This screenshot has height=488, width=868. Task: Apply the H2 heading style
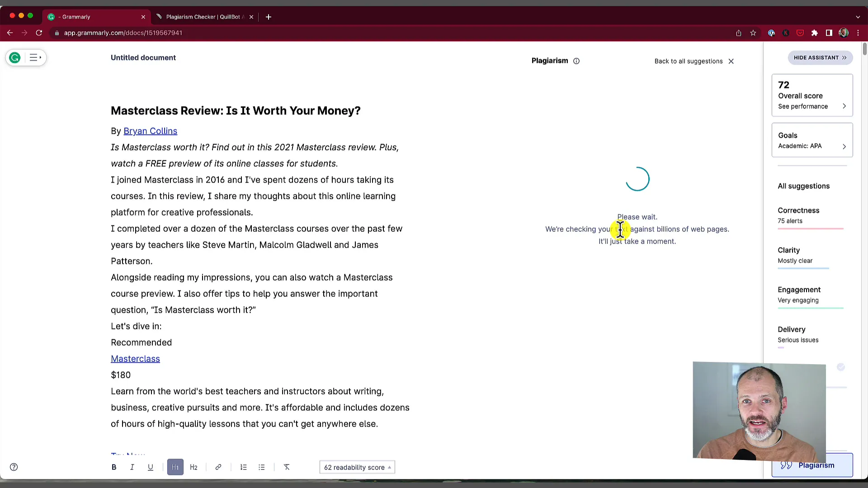193,467
